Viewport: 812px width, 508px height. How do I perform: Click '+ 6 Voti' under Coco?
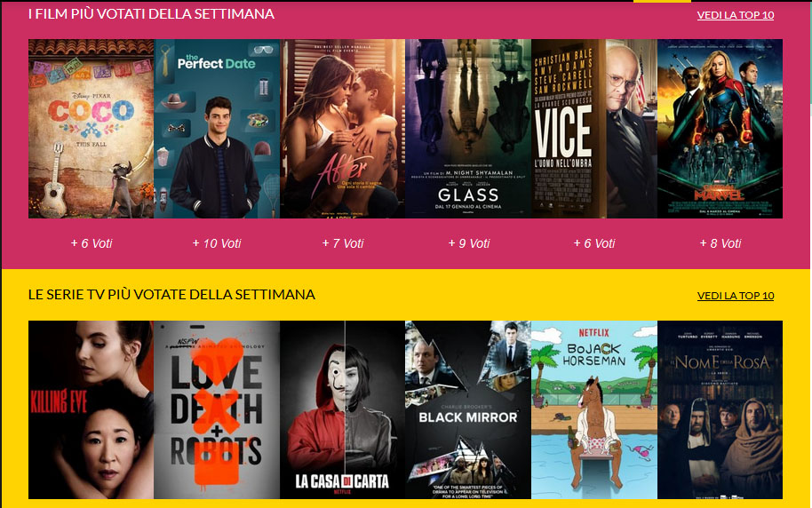tap(92, 243)
